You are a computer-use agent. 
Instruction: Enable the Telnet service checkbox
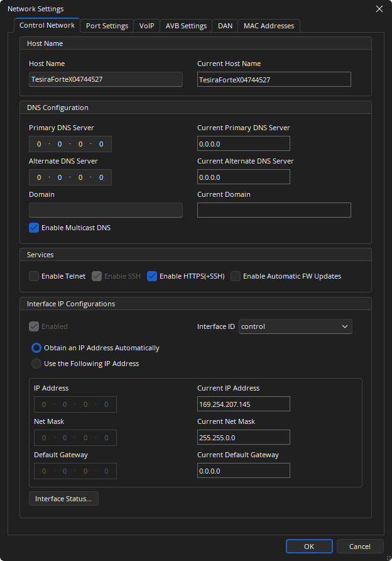(x=34, y=276)
